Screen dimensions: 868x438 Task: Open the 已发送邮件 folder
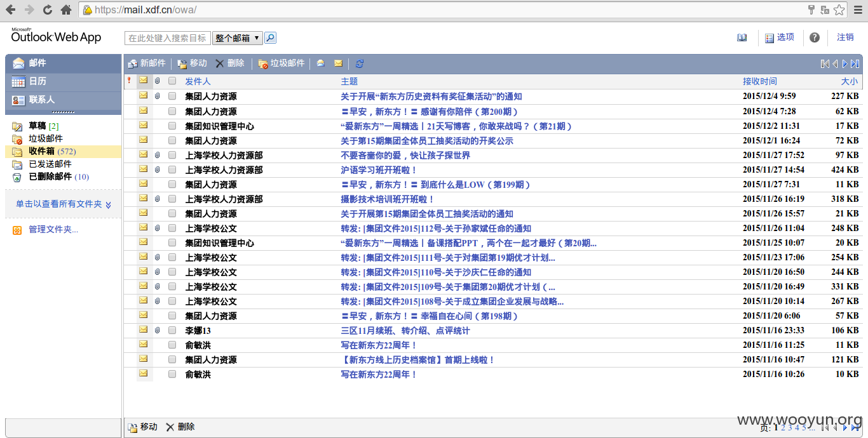point(50,164)
